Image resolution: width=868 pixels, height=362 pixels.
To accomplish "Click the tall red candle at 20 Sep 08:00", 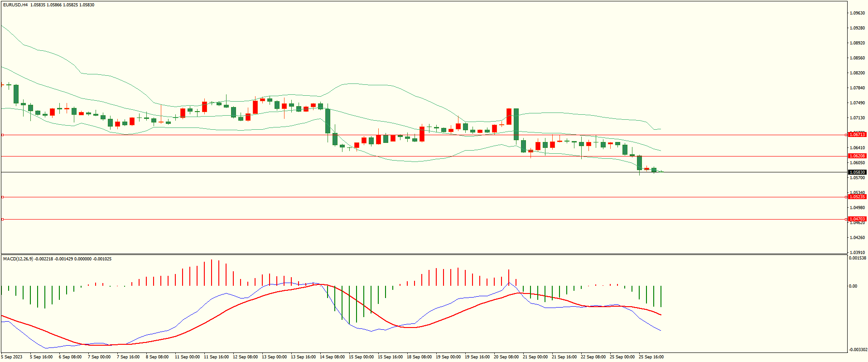I will (509, 116).
